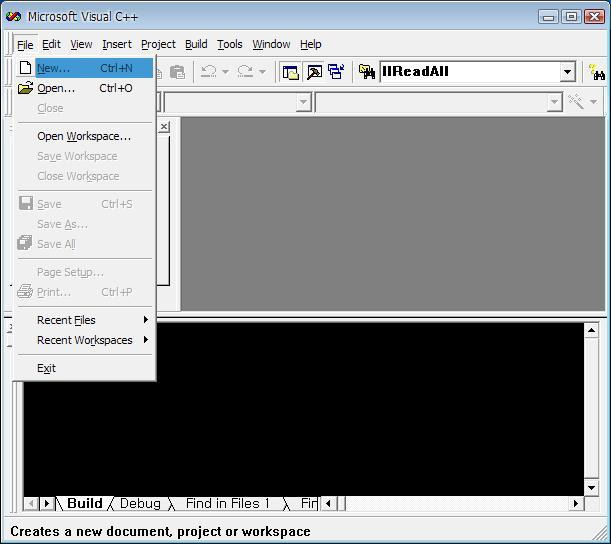Maximize the Microsoft Visual C++ window
Screen dimensions: 611x544
(x=571, y=17)
